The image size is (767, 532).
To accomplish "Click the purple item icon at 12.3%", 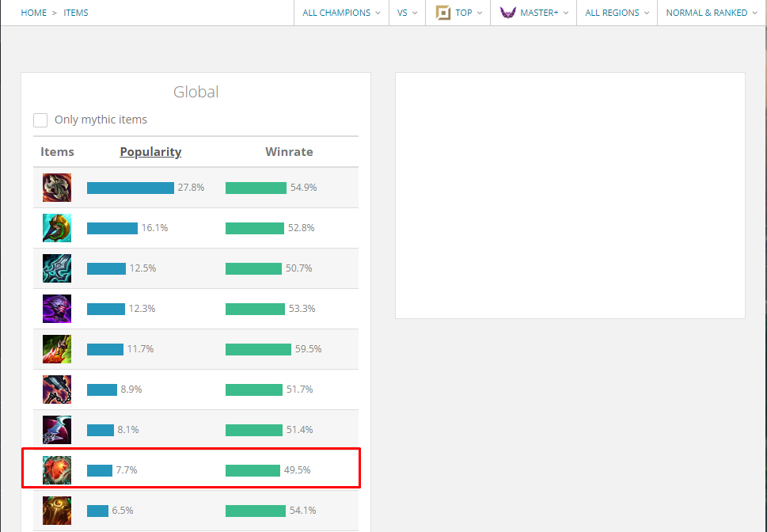I will pyautogui.click(x=57, y=309).
